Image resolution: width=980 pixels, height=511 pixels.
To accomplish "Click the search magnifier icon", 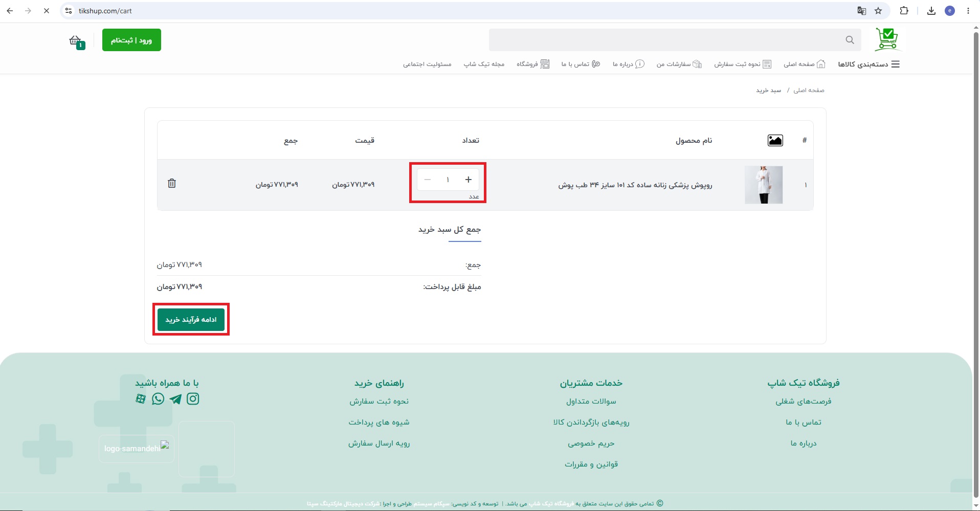I will [x=850, y=40].
